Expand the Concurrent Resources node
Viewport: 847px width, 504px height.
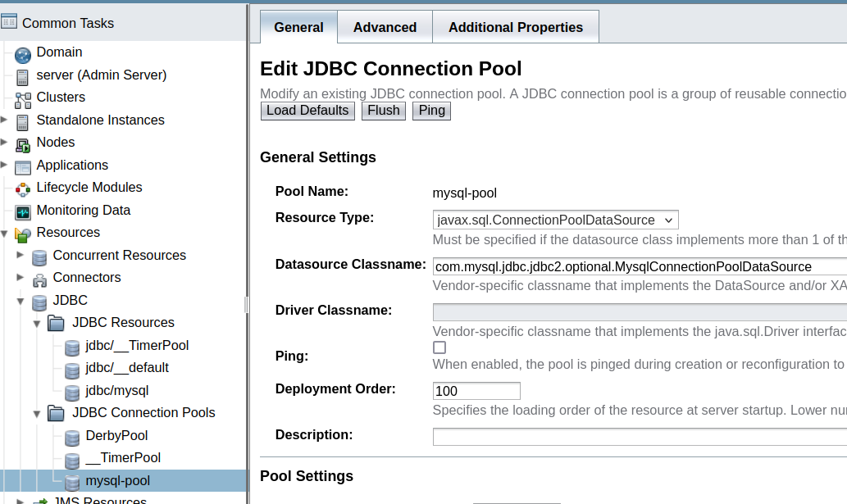(x=20, y=255)
